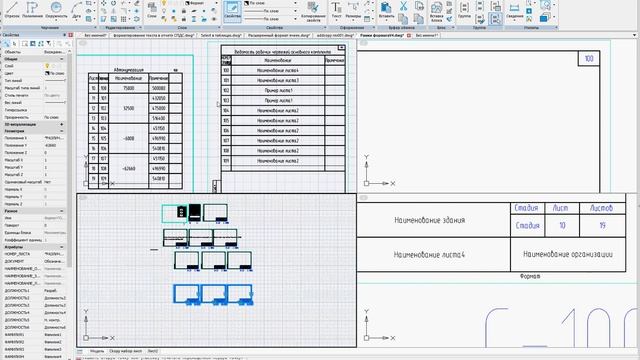This screenshot has height=360, width=640.
Task: Toggle the Свойства panel ribbon button
Action: (x=232, y=11)
